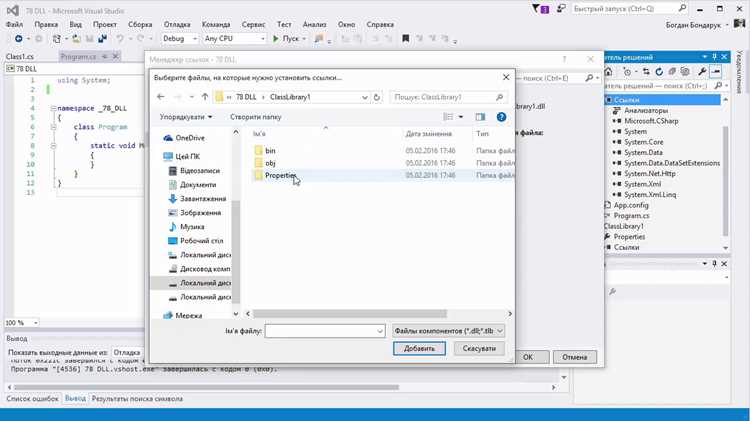This screenshot has height=421, width=750.
Task: Select System.Core reference in Solution Explorer
Action: (643, 142)
